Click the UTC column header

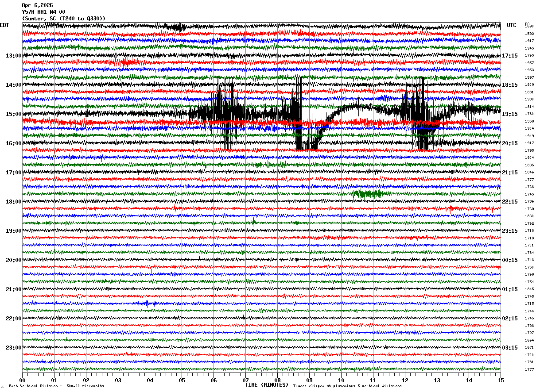point(512,25)
